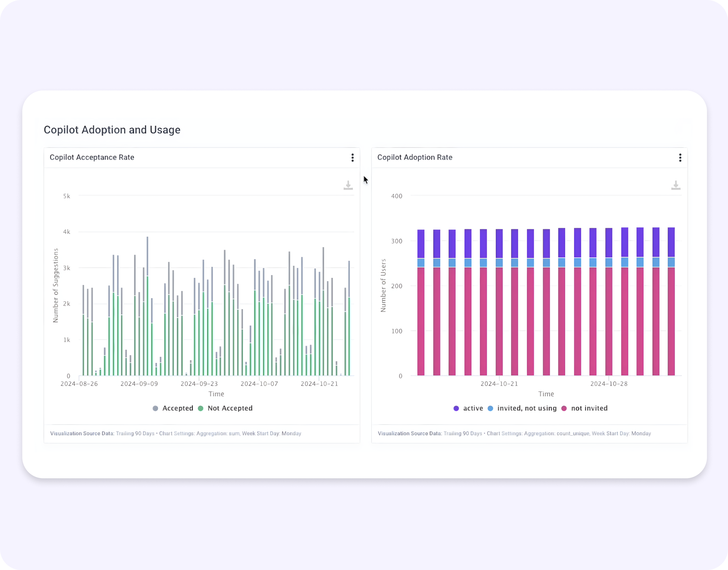Click the pink not invited legend dot
728x570 pixels.
[564, 408]
